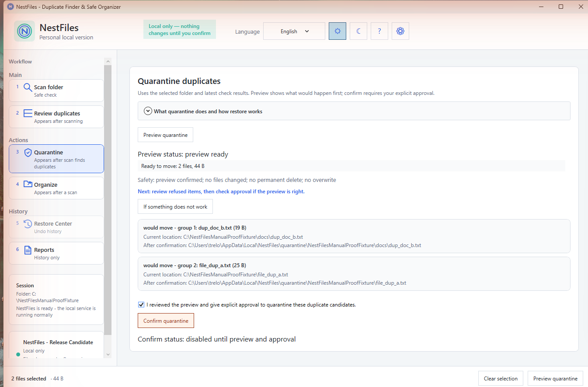Switch to light theme with the sun icon
This screenshot has width=588, height=387.
click(x=337, y=31)
